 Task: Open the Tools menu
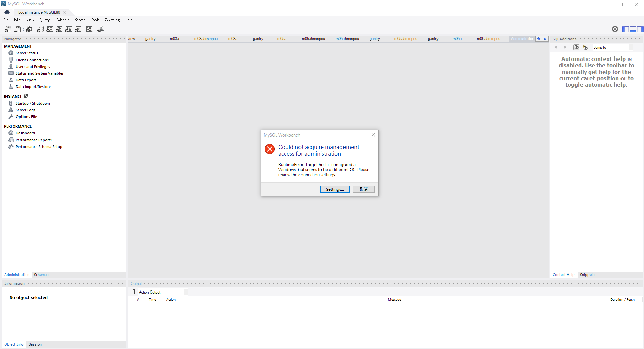point(95,20)
